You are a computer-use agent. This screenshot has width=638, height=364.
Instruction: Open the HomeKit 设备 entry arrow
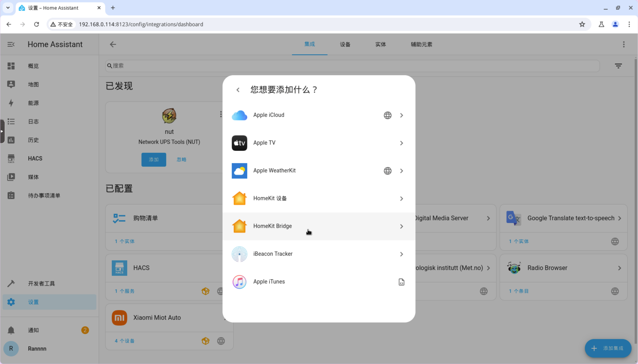[x=401, y=198]
